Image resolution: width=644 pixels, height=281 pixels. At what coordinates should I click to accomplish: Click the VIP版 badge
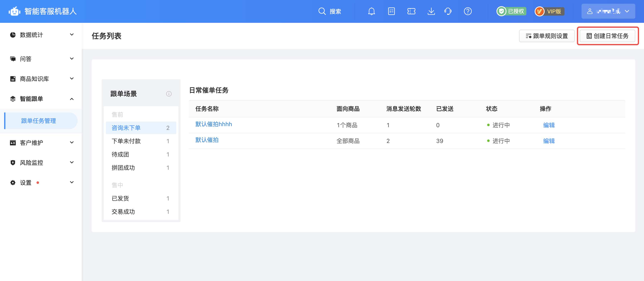click(x=549, y=11)
